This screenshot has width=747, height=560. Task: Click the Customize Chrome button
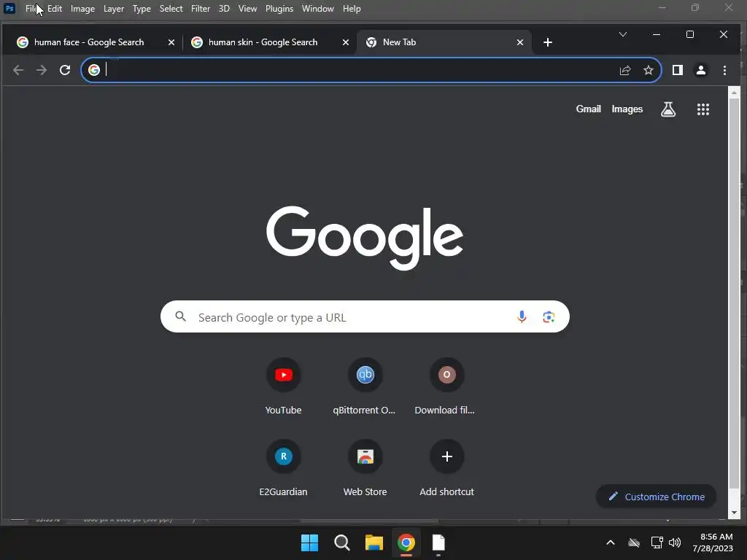656,497
